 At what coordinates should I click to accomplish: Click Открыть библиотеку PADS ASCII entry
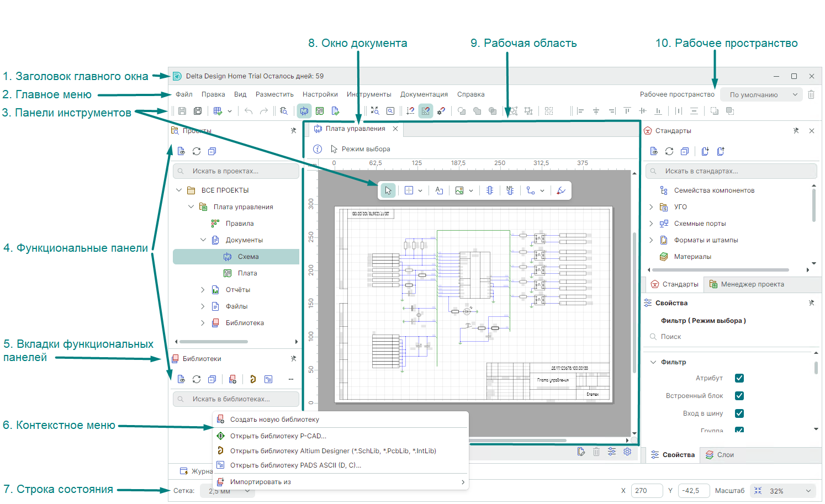pos(340,465)
